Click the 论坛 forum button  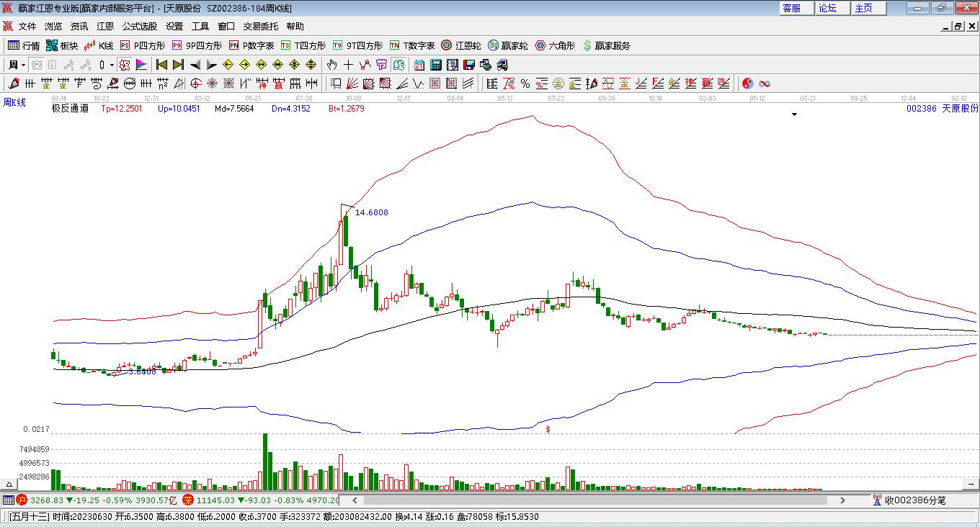point(832,8)
